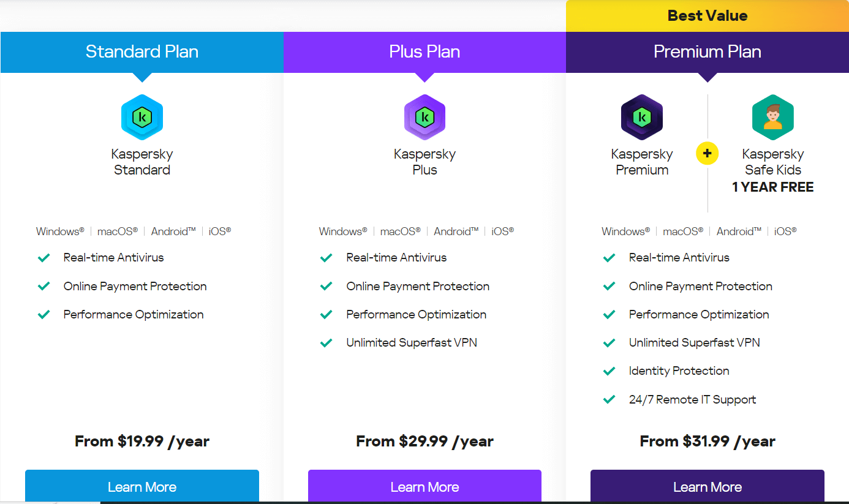
Task: Click the Best Value yellow banner
Action: 707,16
